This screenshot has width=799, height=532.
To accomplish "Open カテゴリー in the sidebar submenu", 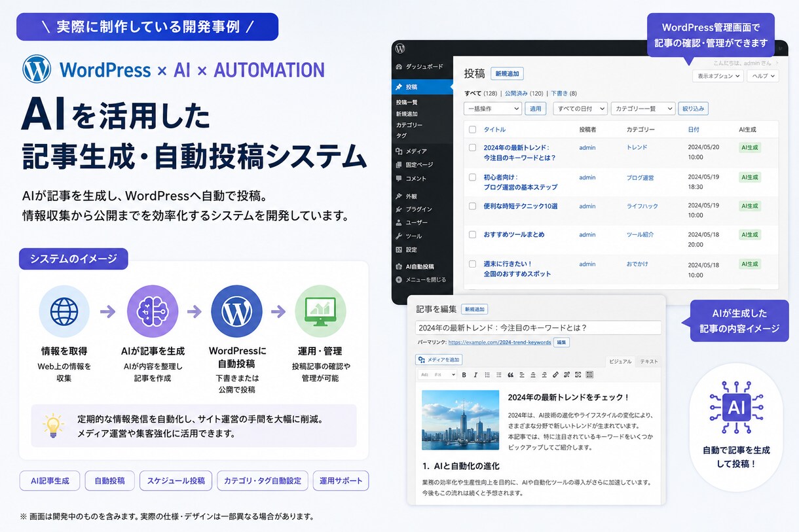I will [409, 125].
